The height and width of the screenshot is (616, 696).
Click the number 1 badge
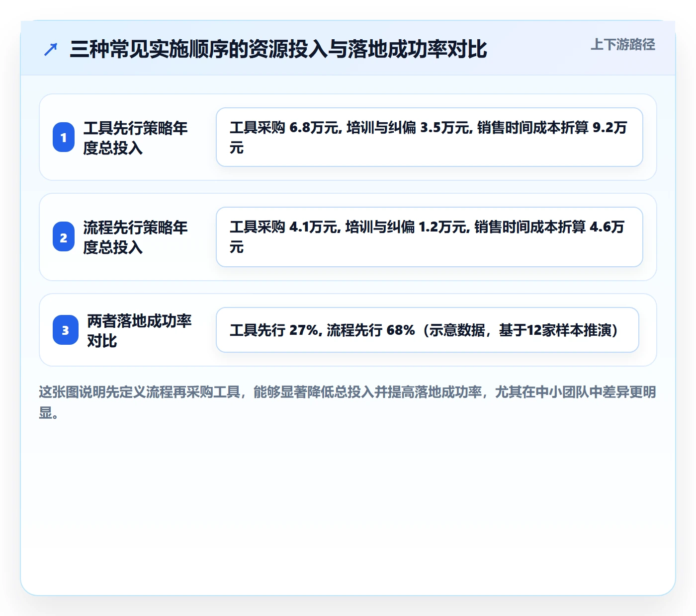(x=64, y=137)
